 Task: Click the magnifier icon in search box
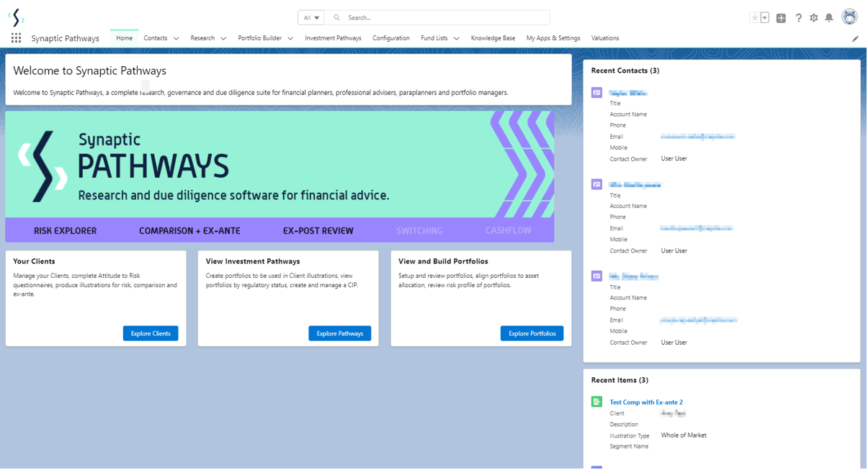(336, 18)
